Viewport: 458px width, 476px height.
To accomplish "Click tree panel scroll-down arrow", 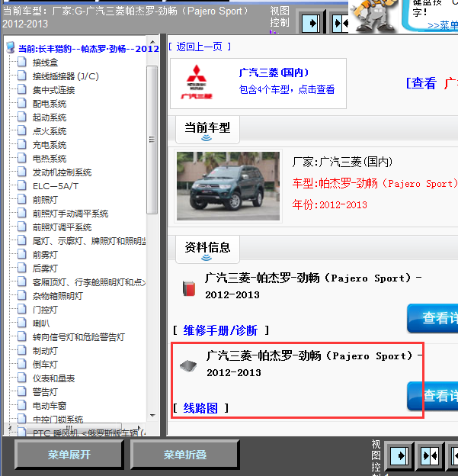I will [152, 416].
